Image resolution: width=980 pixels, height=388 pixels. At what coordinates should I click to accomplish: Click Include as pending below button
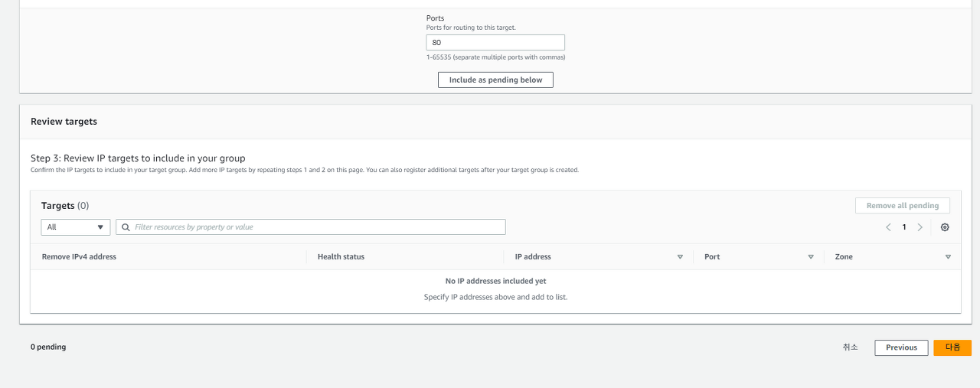495,80
